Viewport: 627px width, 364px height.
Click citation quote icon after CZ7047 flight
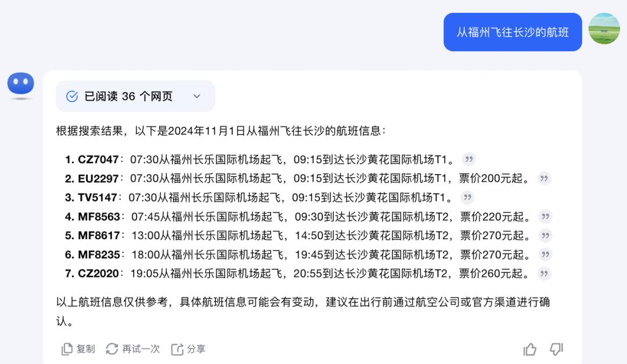click(x=469, y=159)
